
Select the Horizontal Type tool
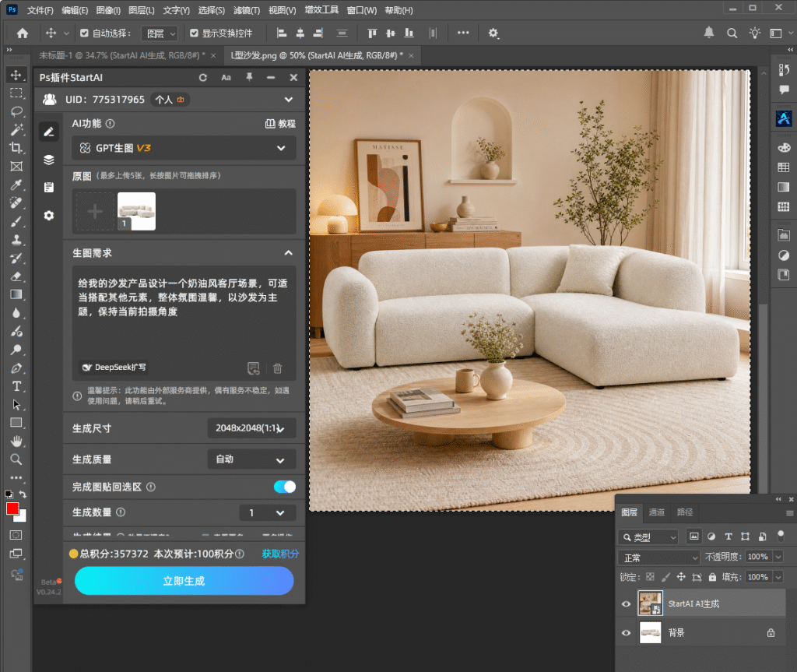(x=16, y=386)
